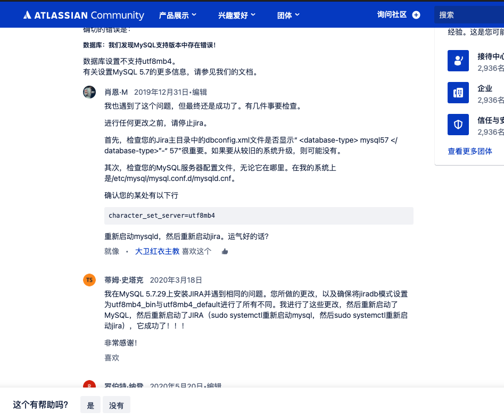
Task: Answer 没有 to 这个有帮助吗
Action: pyautogui.click(x=117, y=405)
